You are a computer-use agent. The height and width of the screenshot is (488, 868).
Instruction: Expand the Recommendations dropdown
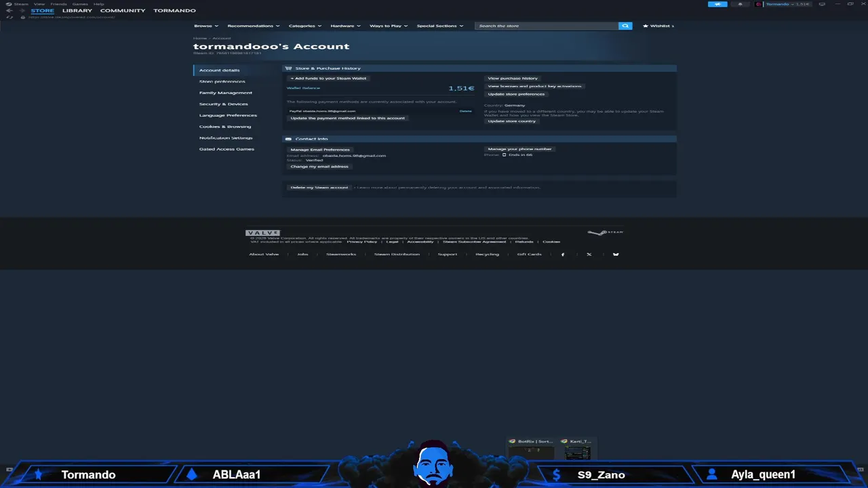click(x=254, y=26)
